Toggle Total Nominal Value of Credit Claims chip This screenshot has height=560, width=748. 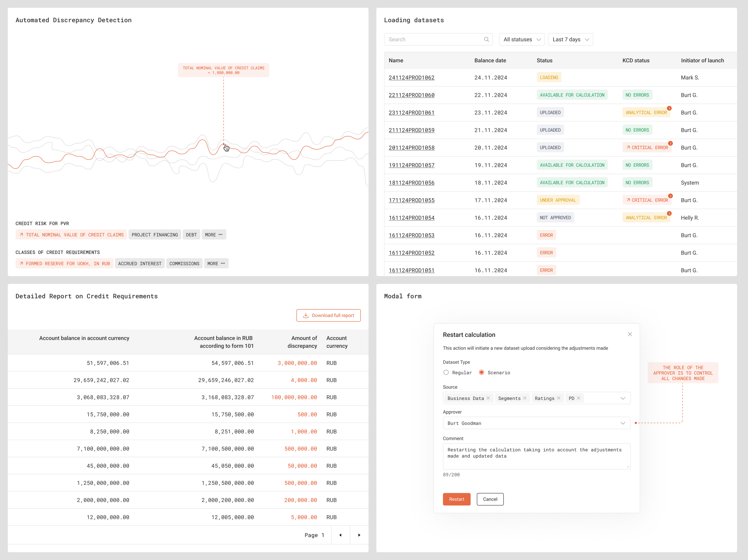[x=71, y=235]
